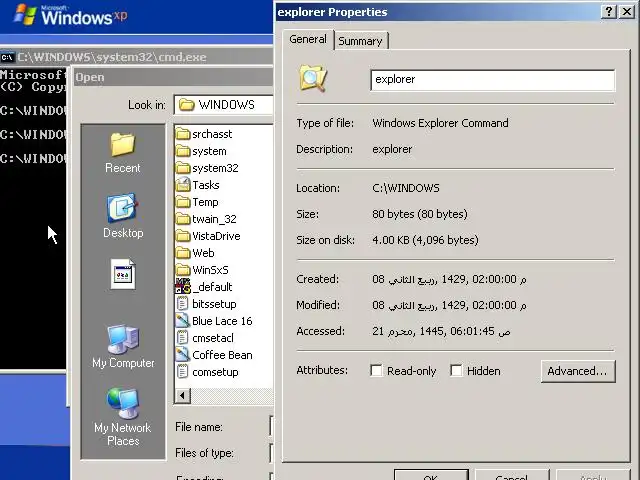Click the Description value explorer
Screen dimensions: 640x480
pyautogui.click(x=392, y=149)
